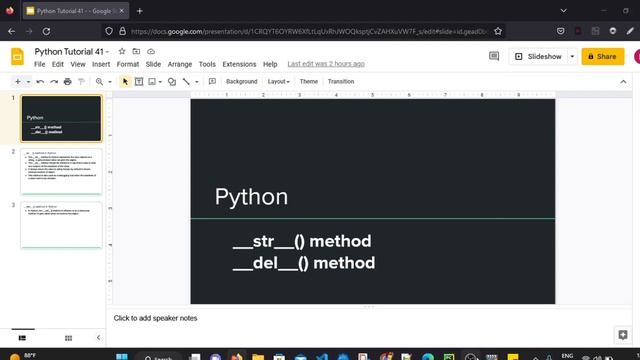The width and height of the screenshot is (640, 360).
Task: Check the cloud document status icon
Action: pos(151,51)
